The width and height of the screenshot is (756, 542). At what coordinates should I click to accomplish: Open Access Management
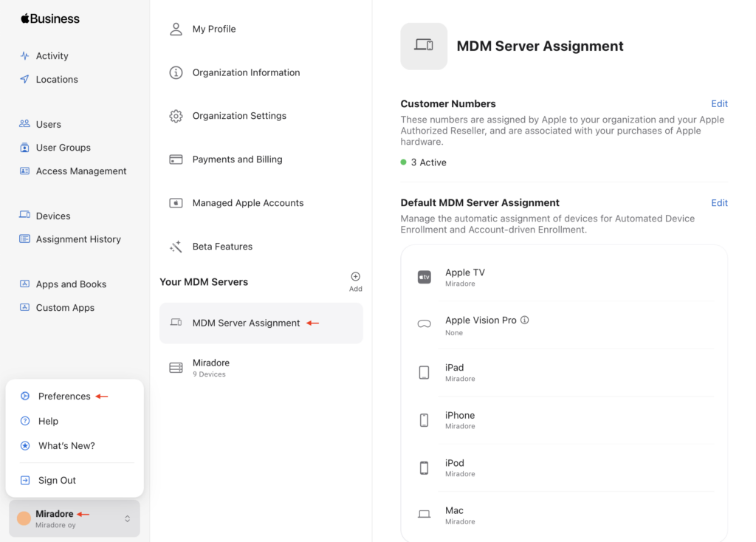(81, 171)
